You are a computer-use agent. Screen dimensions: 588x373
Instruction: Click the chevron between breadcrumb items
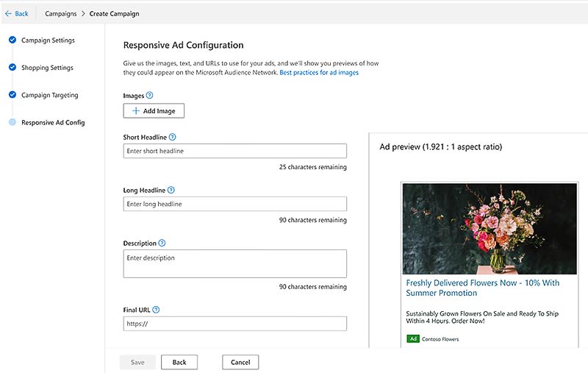click(83, 13)
